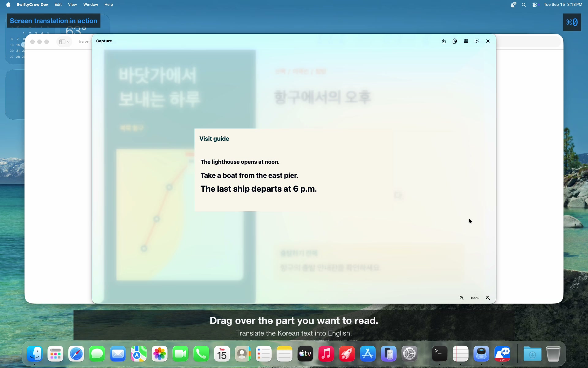
Task: Open the sidebar toggle dropdown in the travel window
Action: tap(64, 42)
